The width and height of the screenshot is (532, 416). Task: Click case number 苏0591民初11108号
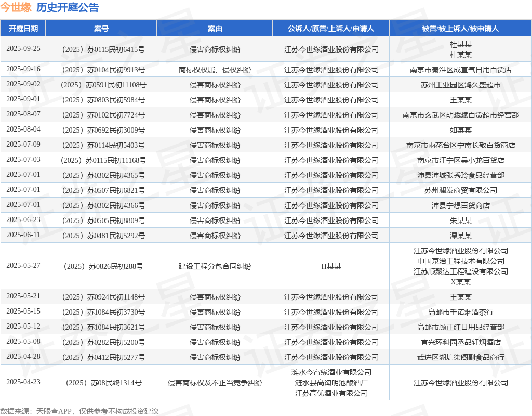[x=103, y=85]
